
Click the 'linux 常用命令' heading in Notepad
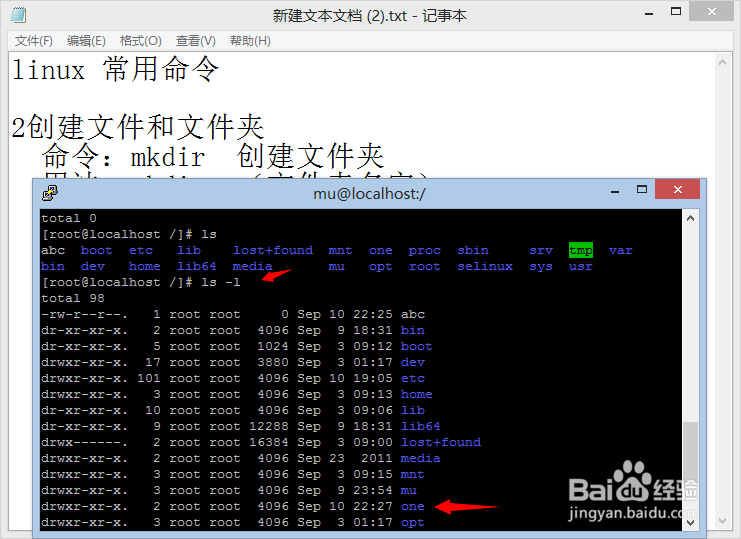[x=115, y=69]
